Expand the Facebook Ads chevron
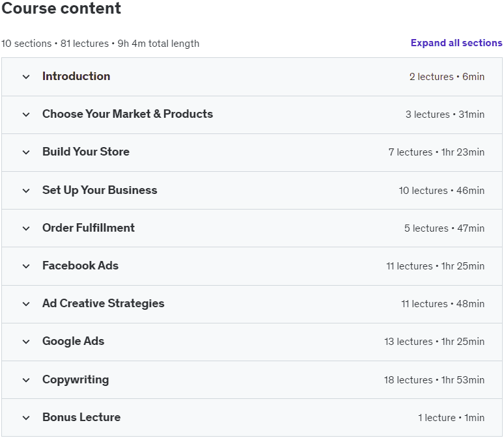This screenshot has height=438, width=504. pos(26,266)
